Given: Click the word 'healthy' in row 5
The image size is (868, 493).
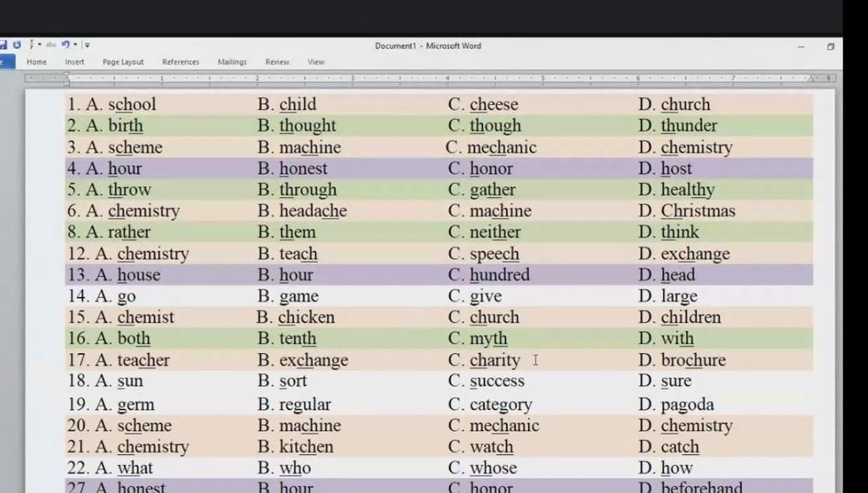Looking at the screenshot, I should tap(687, 190).
